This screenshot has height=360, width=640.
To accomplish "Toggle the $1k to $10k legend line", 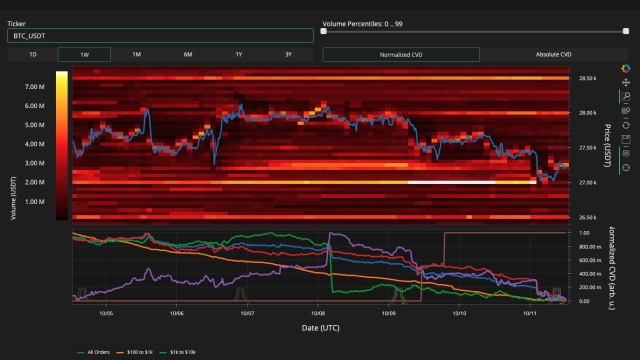I will click(x=178, y=352).
